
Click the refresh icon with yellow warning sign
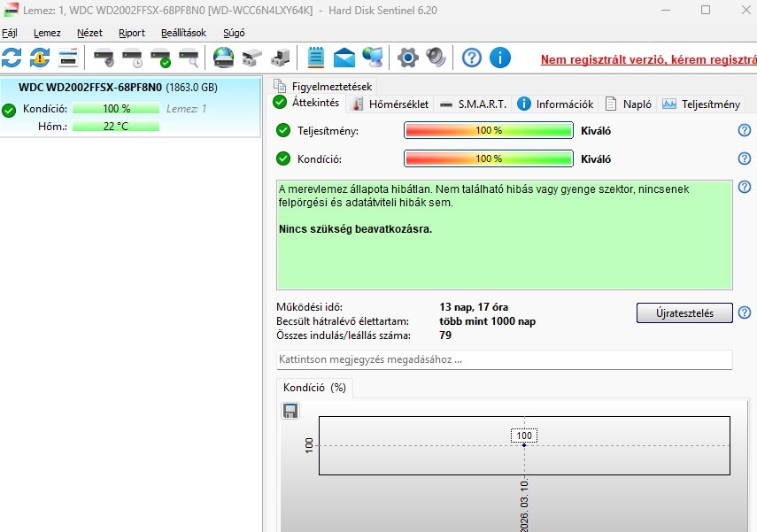point(40,58)
